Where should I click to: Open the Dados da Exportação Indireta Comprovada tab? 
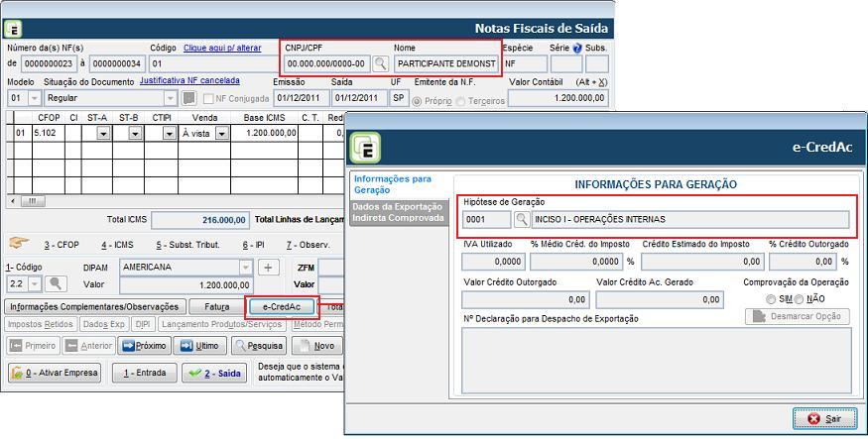click(x=399, y=211)
